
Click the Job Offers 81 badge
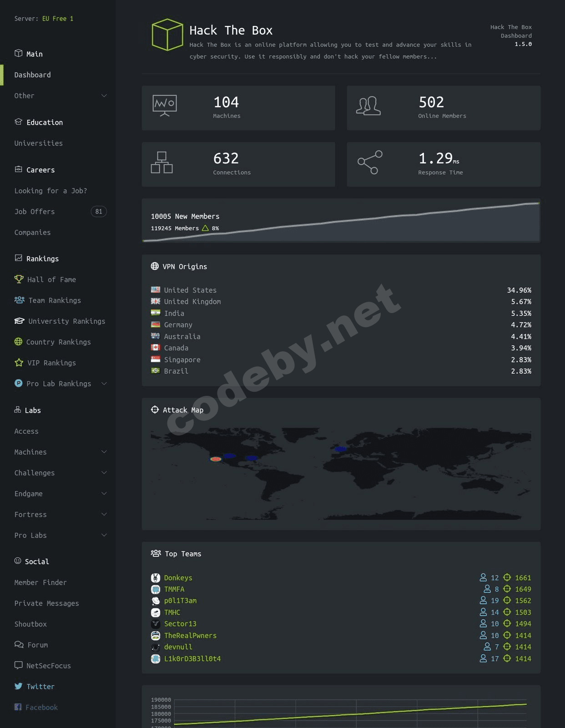pyautogui.click(x=99, y=211)
